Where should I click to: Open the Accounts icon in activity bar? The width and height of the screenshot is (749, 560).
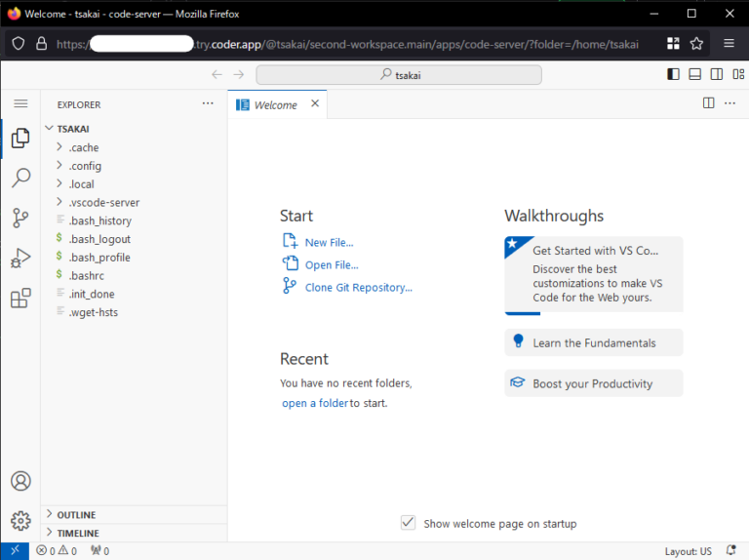20,481
